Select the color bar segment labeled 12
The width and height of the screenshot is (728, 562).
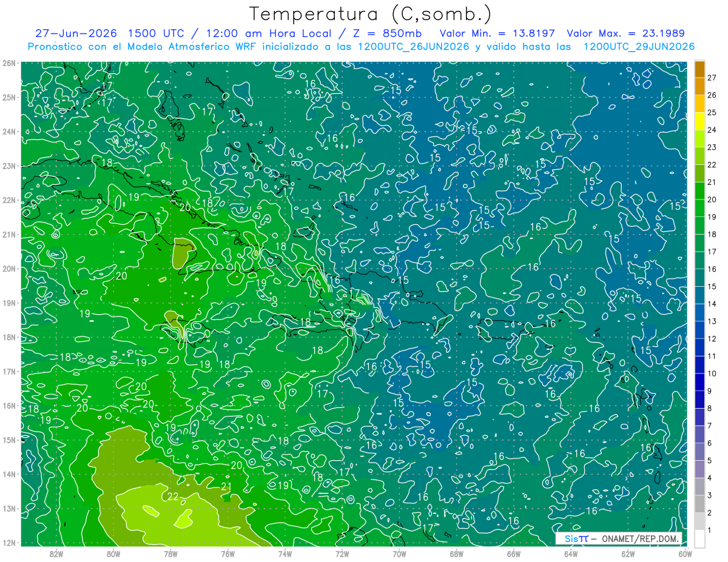[699, 330]
